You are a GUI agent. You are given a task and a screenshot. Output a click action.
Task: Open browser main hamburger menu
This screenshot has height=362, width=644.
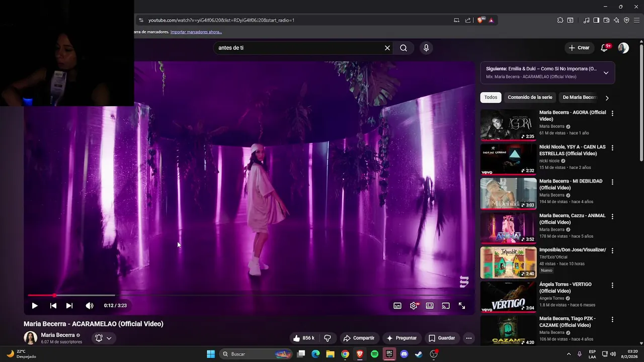tap(636, 20)
